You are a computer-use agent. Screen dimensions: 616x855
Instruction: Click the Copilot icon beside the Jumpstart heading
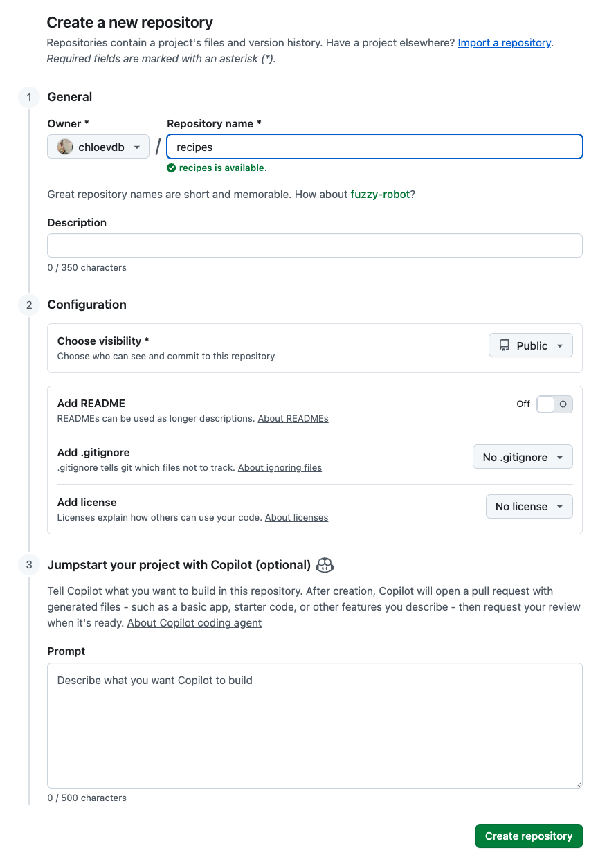coord(325,565)
